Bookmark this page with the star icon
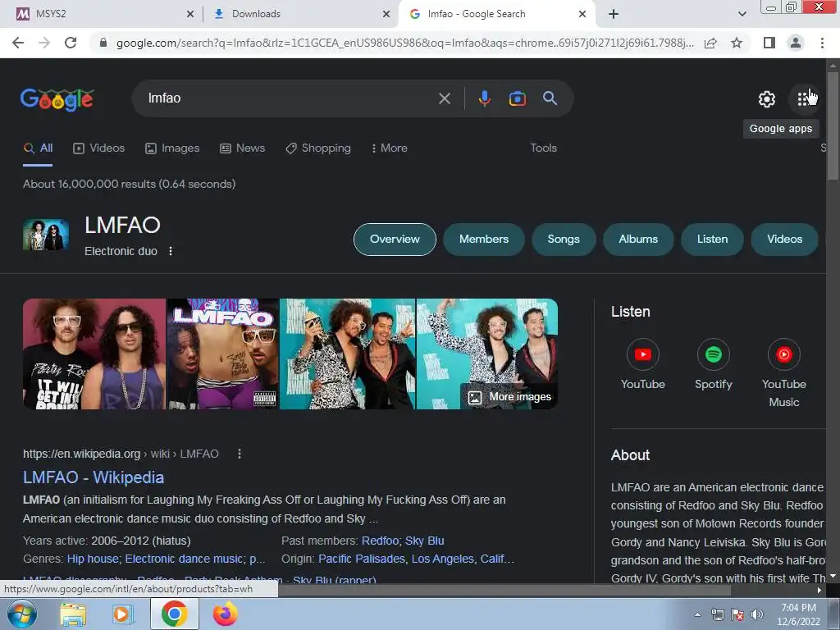Screen dimensions: 840x630 coord(737,43)
